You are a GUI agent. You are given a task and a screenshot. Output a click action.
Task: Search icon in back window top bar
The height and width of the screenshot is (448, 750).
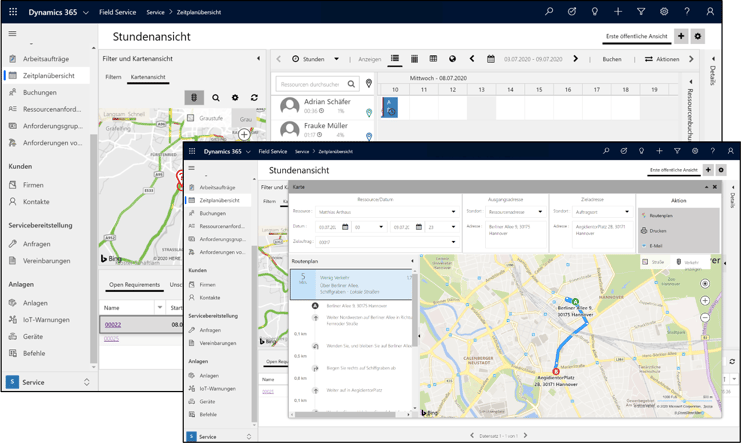[549, 11]
